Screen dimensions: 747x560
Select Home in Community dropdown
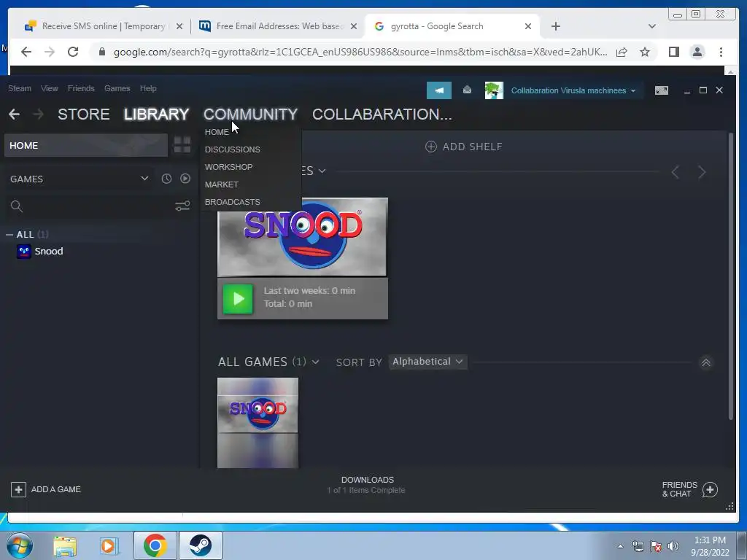217,133
